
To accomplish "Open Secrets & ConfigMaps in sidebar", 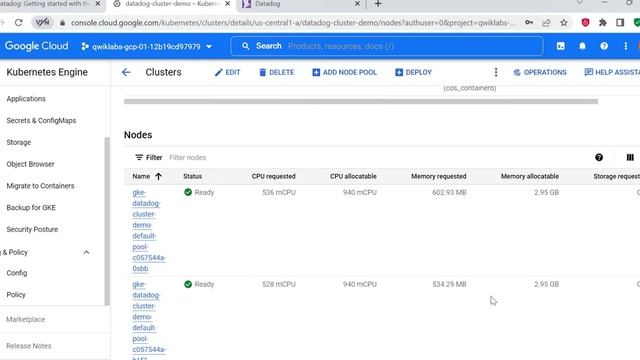I will [x=41, y=120].
